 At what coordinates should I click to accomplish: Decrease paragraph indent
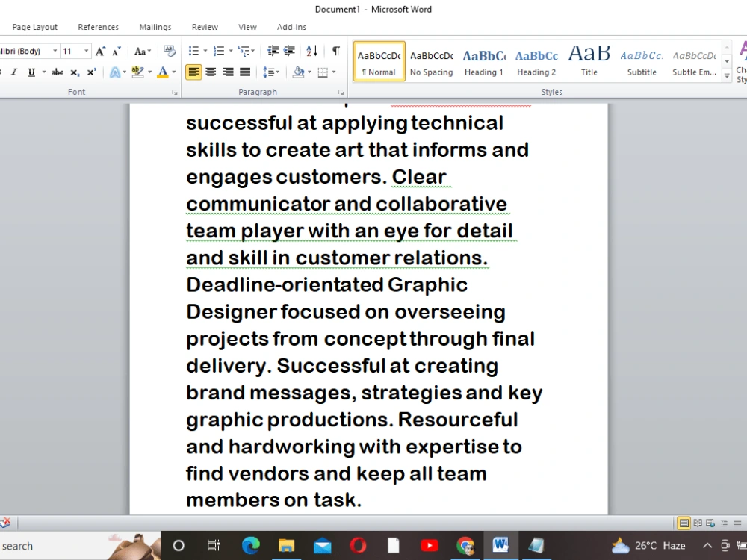[273, 51]
